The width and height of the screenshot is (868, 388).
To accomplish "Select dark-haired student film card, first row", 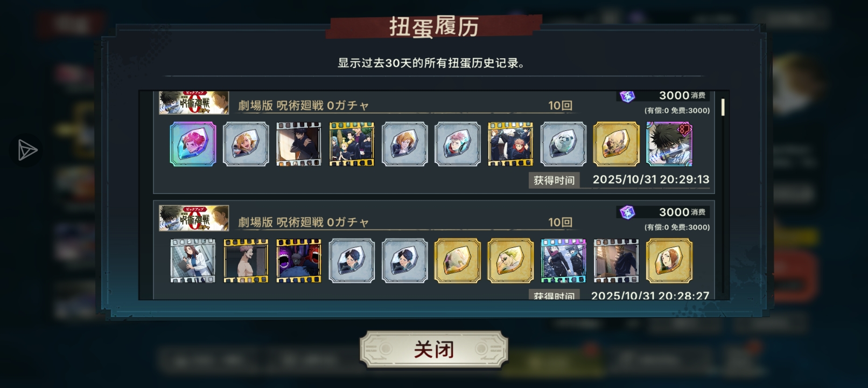I will pos(299,144).
